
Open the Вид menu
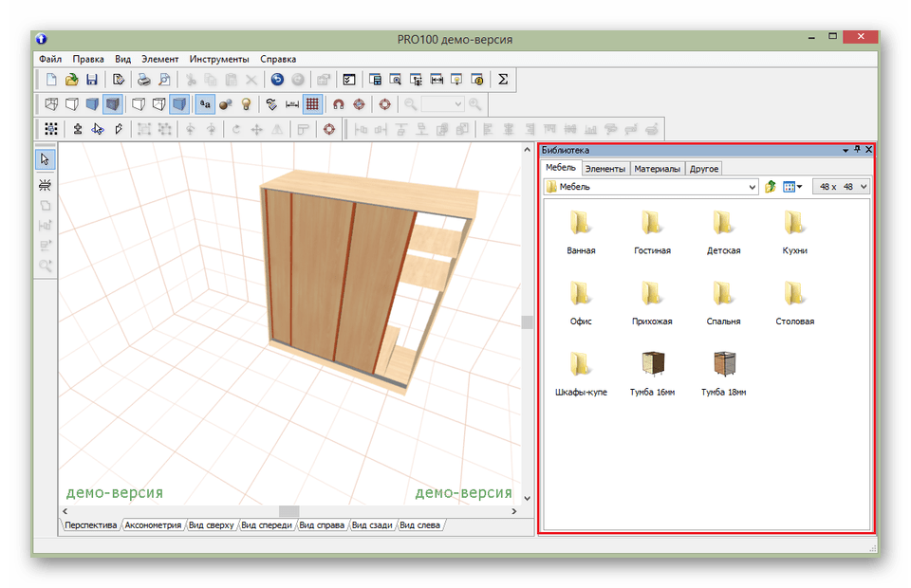tap(122, 59)
